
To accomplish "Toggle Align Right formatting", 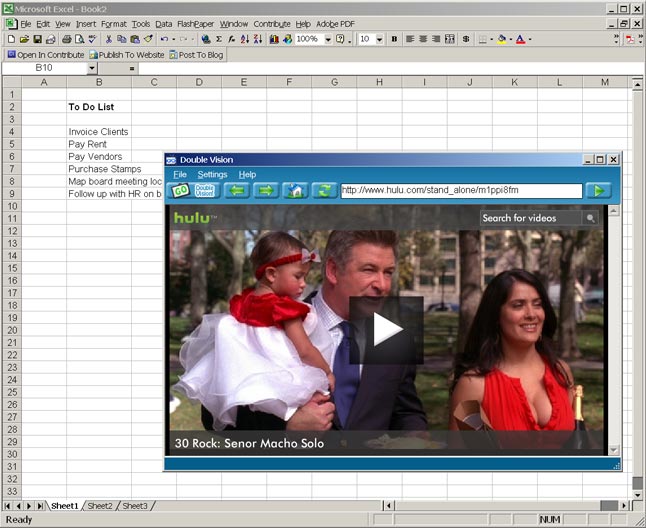I will pyautogui.click(x=436, y=39).
